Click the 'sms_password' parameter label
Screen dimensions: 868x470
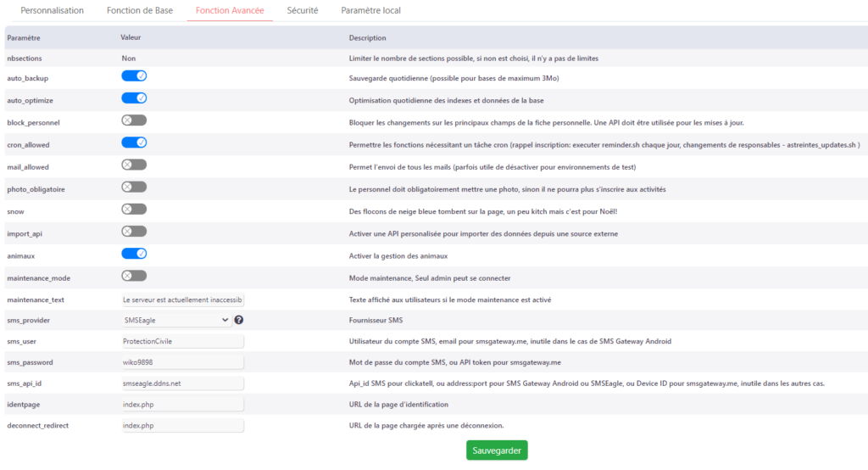coord(30,362)
